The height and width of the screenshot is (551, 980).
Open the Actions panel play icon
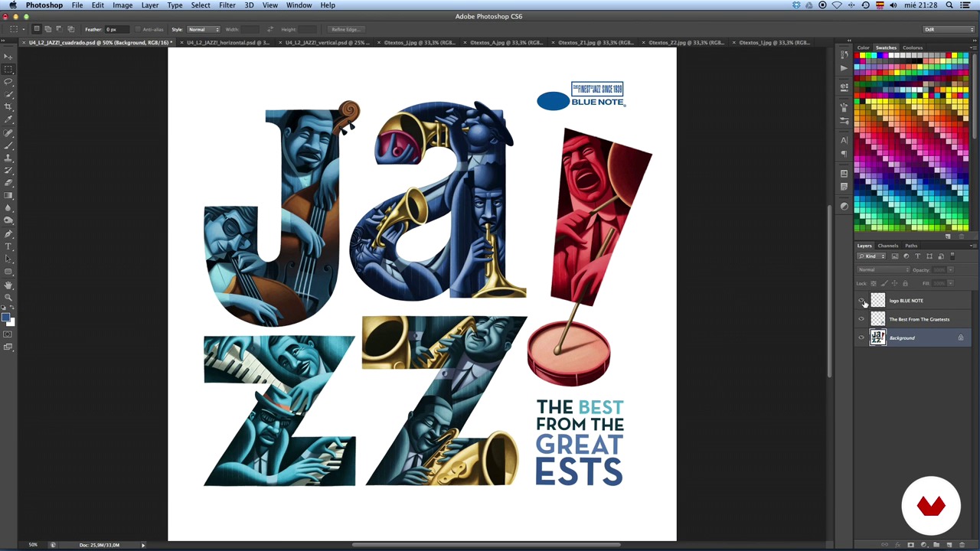(x=844, y=68)
